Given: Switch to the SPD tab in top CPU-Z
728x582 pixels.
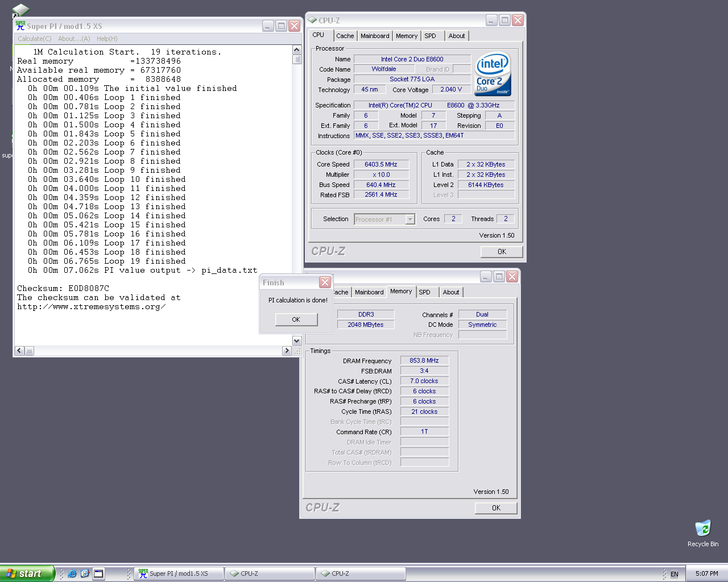Looking at the screenshot, I should coord(431,36).
